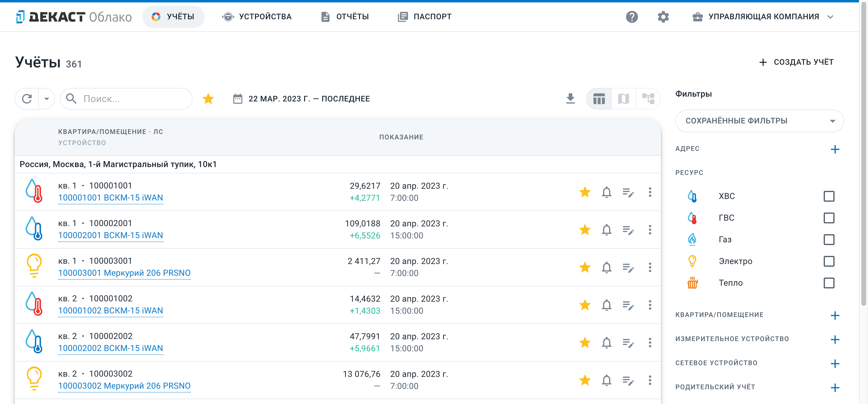
Task: Click the Показание column header
Action: click(x=401, y=137)
